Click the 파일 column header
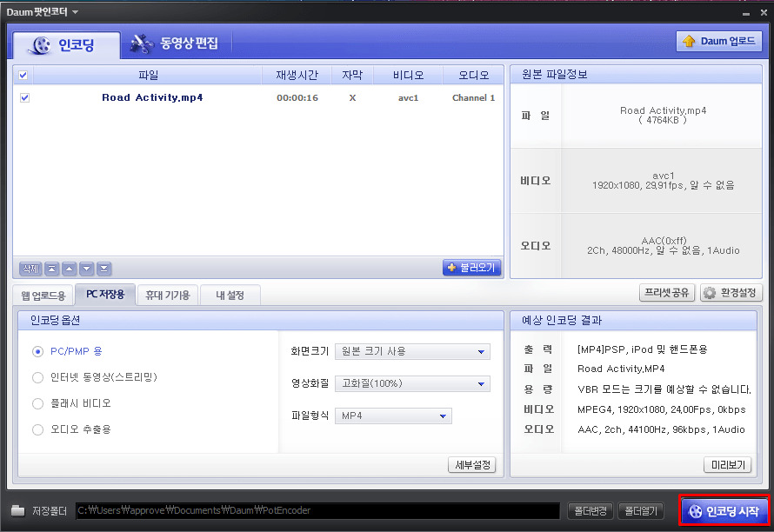 (148, 75)
